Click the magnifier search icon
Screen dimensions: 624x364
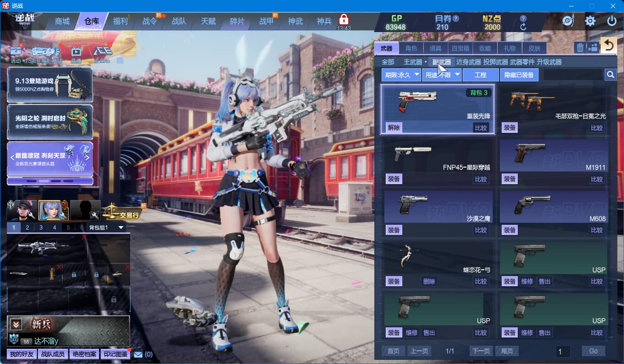pos(610,75)
